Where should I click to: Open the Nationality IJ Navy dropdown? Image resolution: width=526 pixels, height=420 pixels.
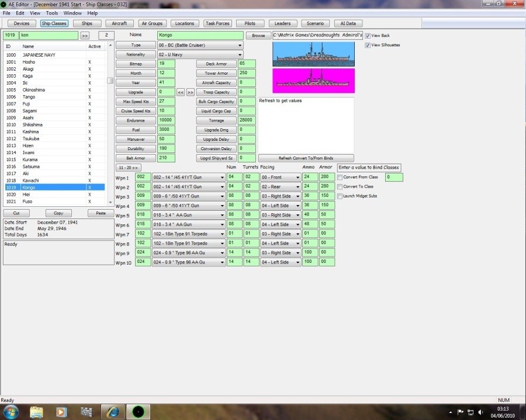click(x=200, y=55)
